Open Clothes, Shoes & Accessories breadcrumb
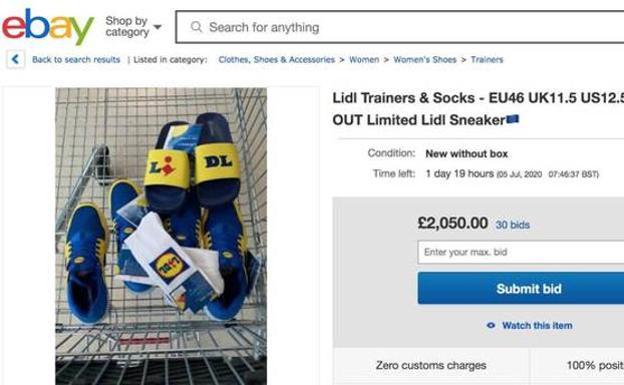Viewport: 624px width, 385px height. click(x=277, y=60)
